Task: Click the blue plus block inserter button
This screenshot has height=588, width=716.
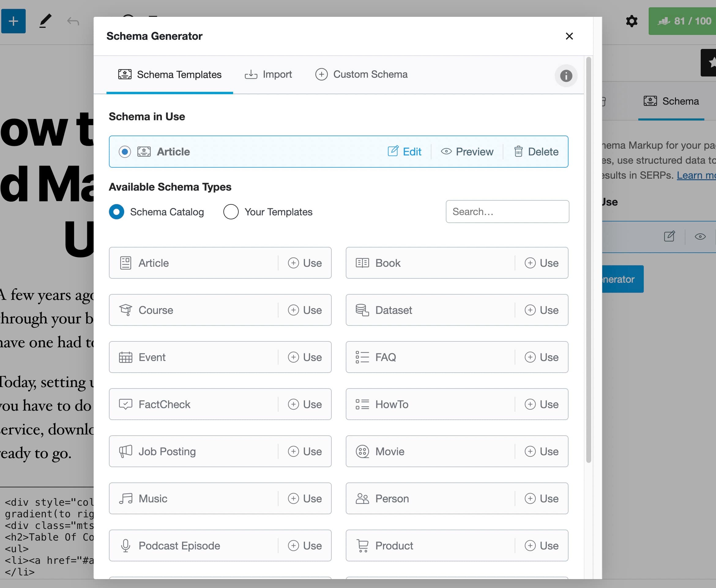Action: pos(13,21)
